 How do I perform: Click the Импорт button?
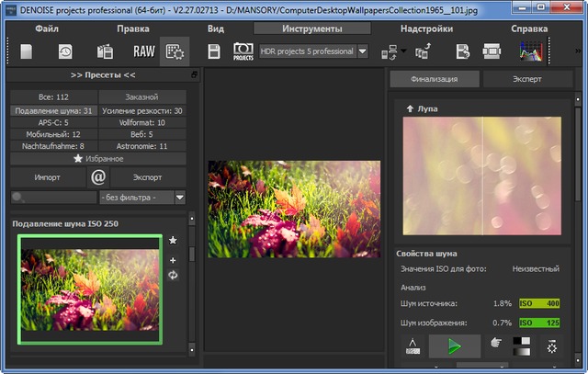[x=48, y=176]
